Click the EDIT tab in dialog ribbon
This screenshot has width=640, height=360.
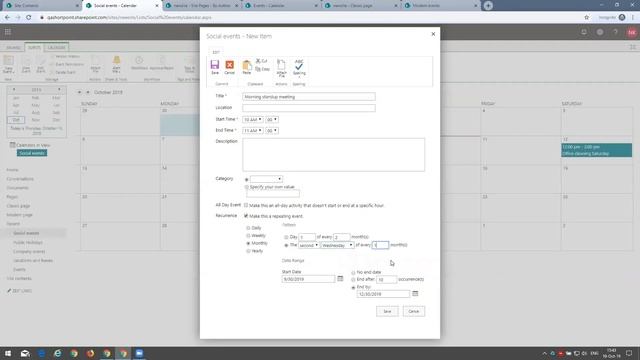(216, 52)
